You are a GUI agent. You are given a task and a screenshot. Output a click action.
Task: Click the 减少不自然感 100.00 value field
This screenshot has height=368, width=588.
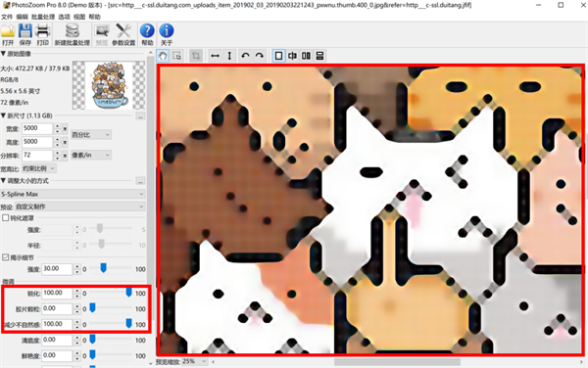(x=57, y=324)
